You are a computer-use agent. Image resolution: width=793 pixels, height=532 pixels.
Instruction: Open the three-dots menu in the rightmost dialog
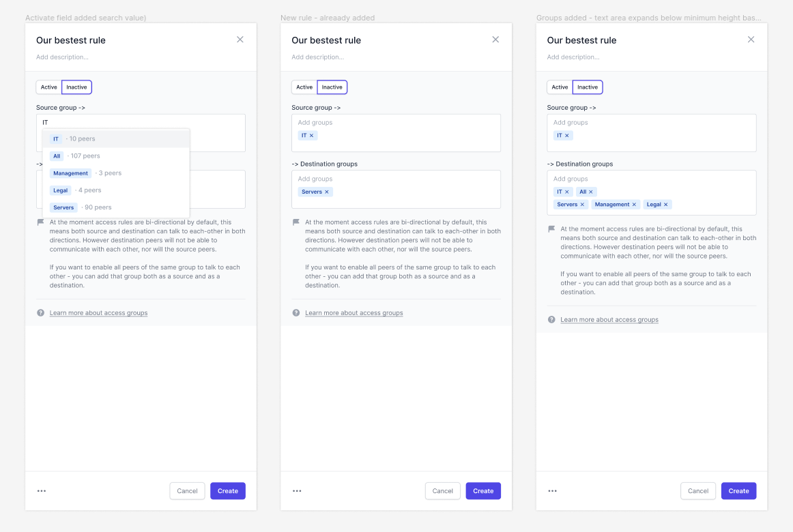[552, 490]
